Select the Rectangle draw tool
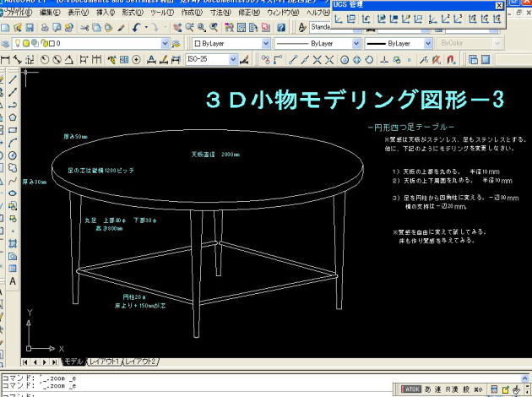Image resolution: width=532 pixels, height=397 pixels. point(13,130)
